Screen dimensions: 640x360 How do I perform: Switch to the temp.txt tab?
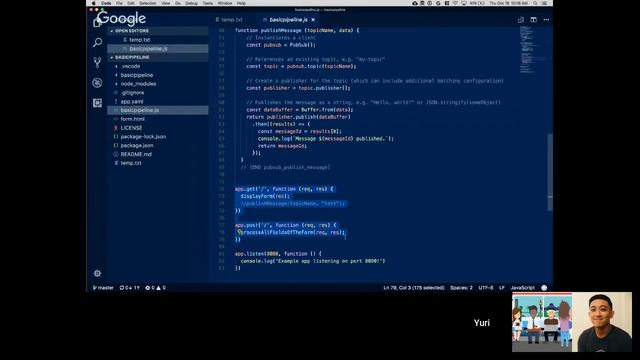coord(229,20)
